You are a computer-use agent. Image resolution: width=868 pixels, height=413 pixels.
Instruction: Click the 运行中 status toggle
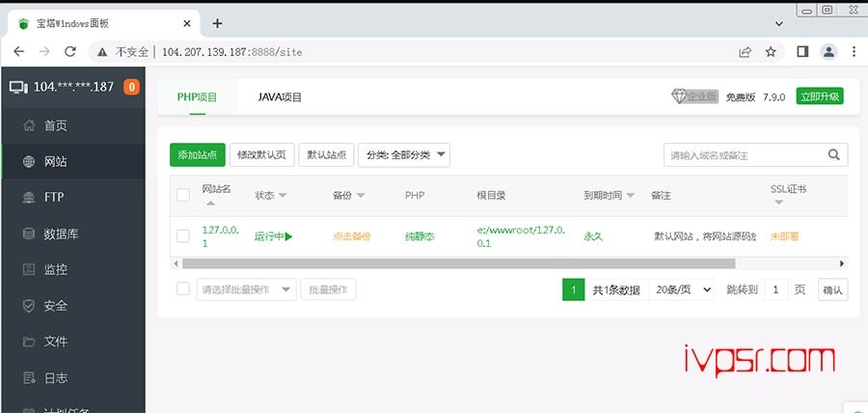[274, 236]
